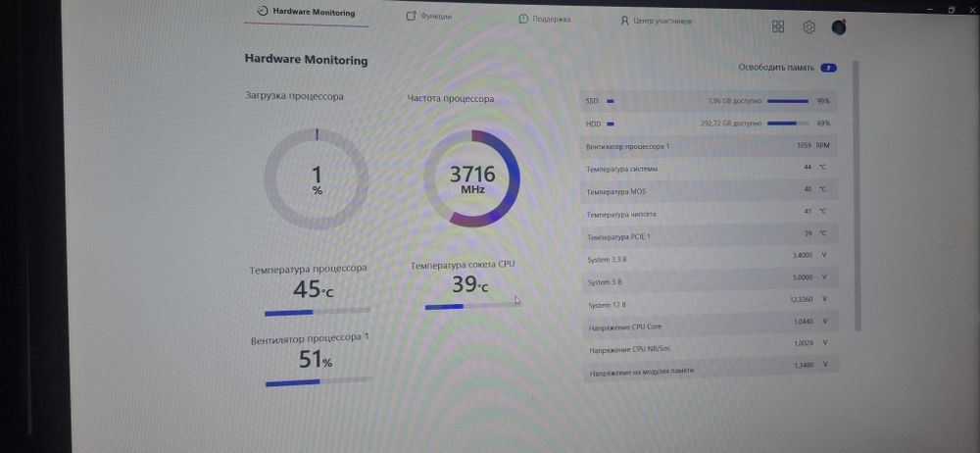
Task: Click the Загрузка процессора label
Action: (x=294, y=96)
